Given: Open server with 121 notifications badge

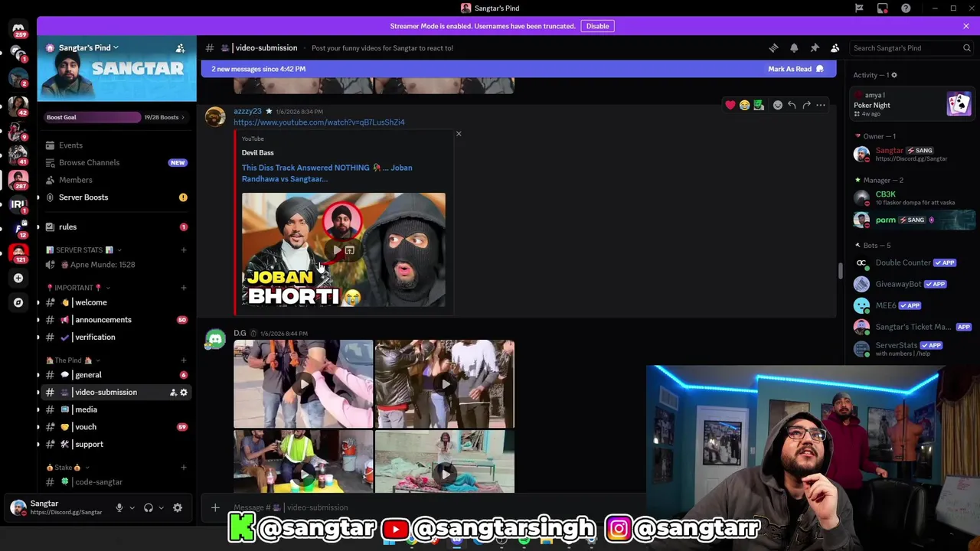Looking at the screenshot, I should (x=18, y=253).
